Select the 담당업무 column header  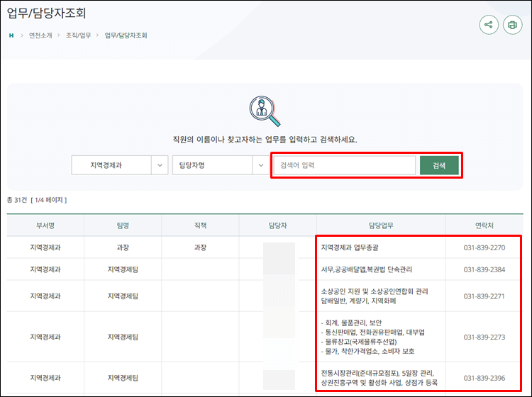(x=381, y=225)
